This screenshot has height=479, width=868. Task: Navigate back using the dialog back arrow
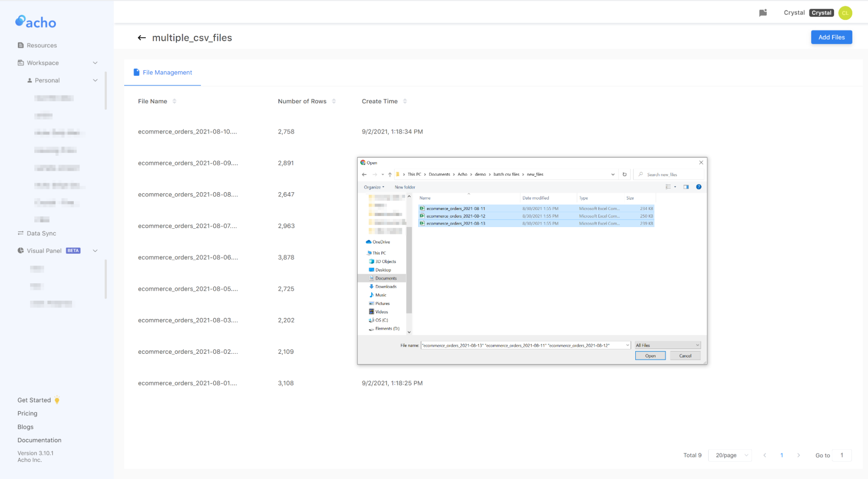coord(364,174)
